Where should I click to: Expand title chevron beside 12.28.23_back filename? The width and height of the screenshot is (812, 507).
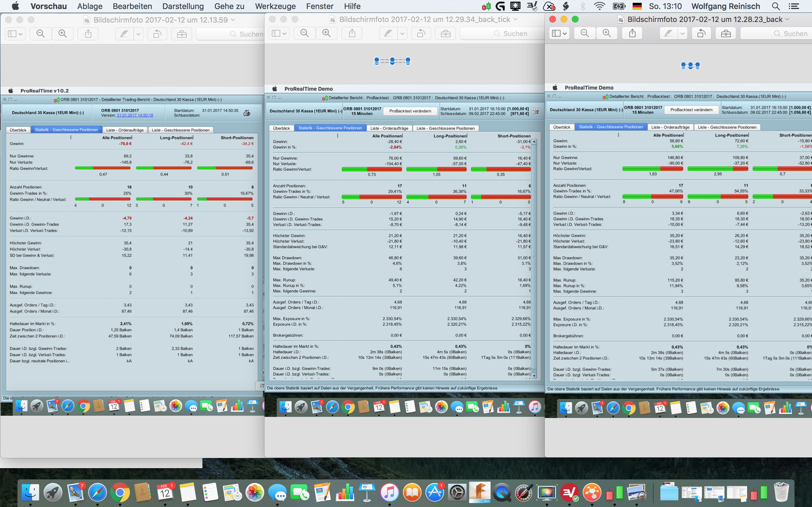(787, 19)
